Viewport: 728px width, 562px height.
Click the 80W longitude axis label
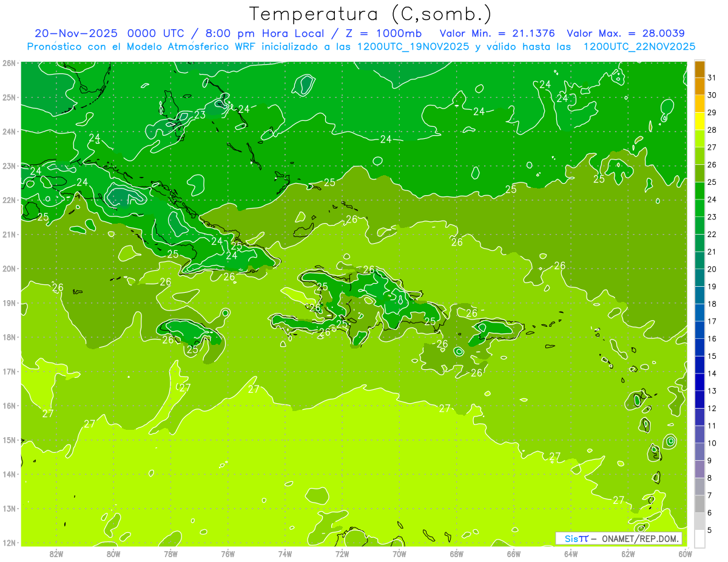click(113, 554)
